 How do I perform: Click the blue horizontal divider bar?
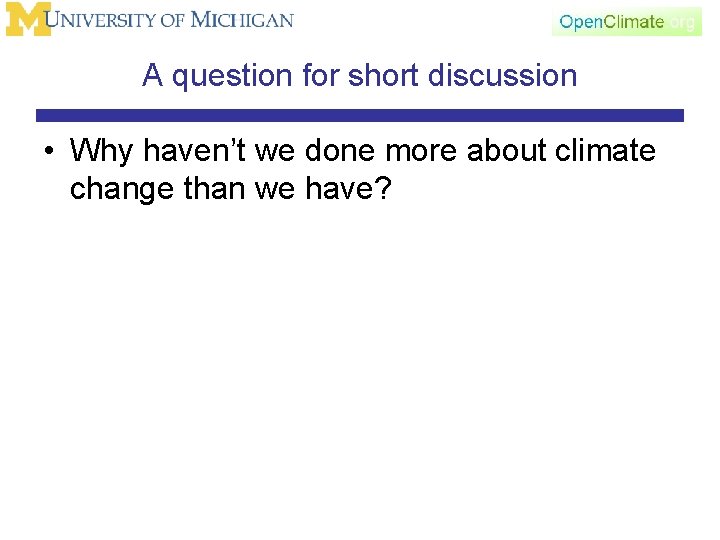(x=359, y=115)
